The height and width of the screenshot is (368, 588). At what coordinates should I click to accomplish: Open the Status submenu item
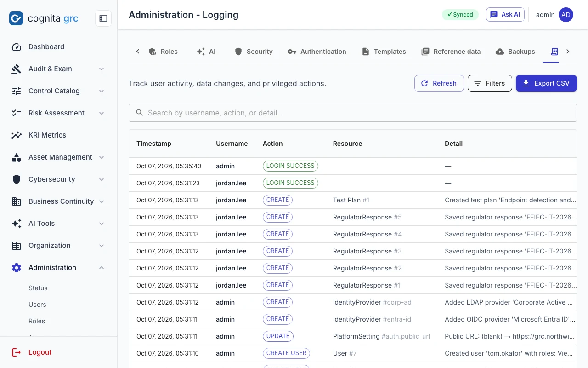click(x=38, y=288)
